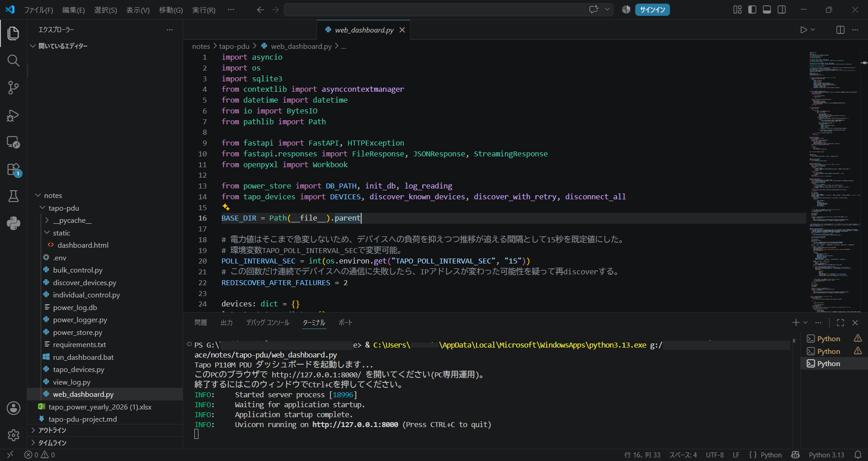Screen dimensions: 868x461
Task: Open the terminal launch profile dropdown
Action: (806, 323)
